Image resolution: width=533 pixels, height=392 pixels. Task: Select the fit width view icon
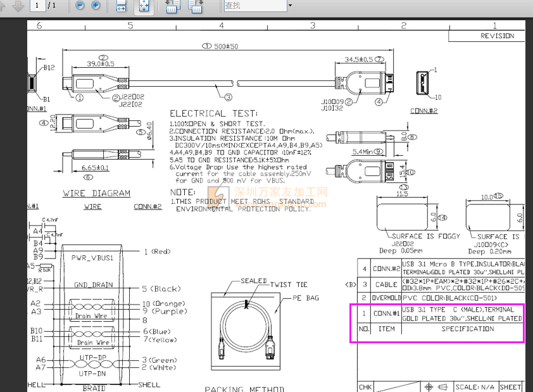coord(122,6)
